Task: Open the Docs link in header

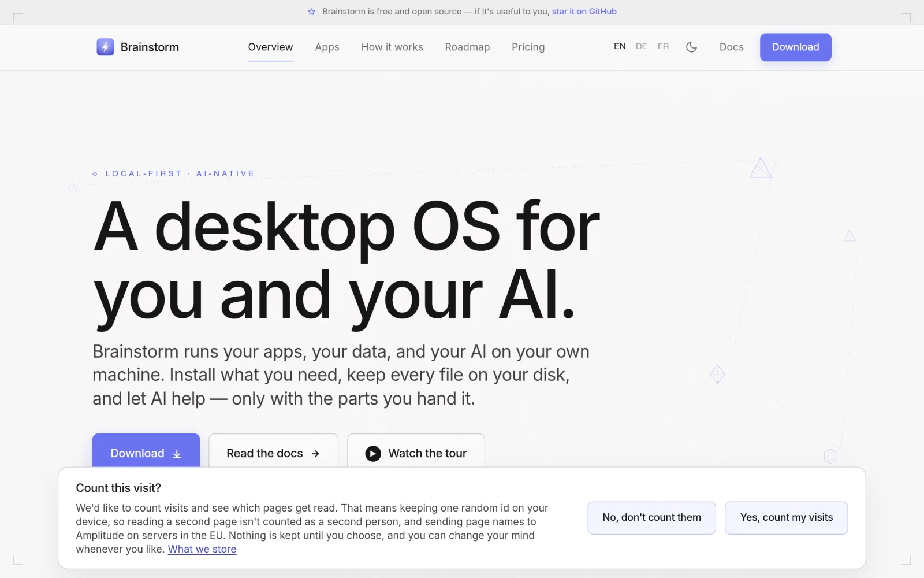Action: pos(732,47)
